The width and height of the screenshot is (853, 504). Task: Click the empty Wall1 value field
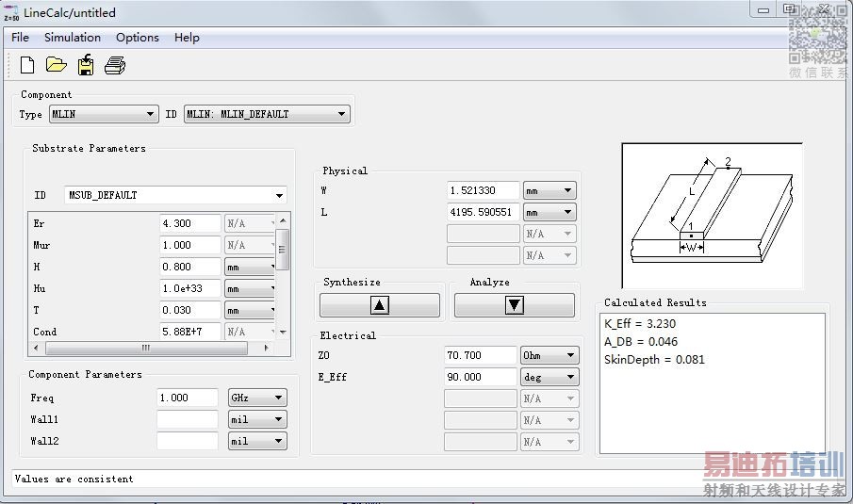click(x=188, y=420)
